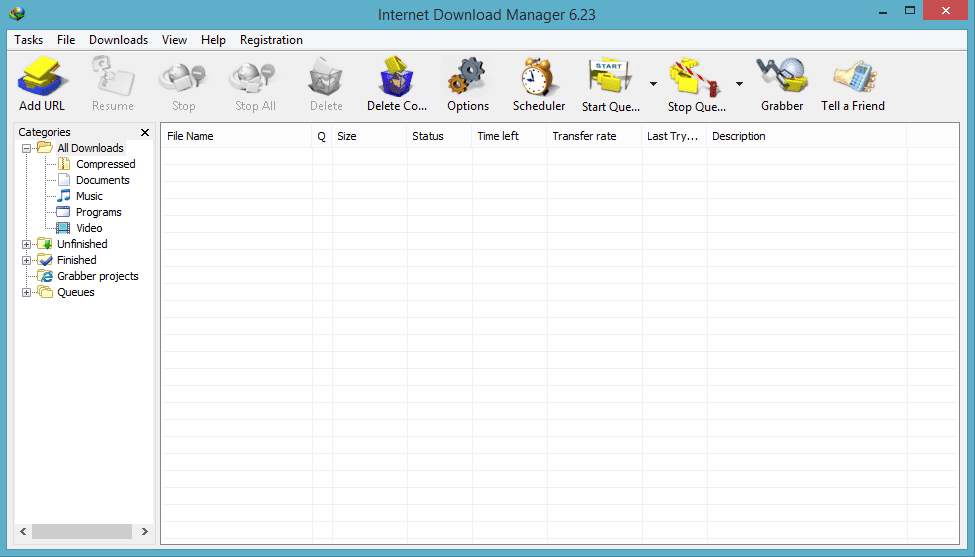
Task: Sort by the Status column header
Action: [x=440, y=136]
